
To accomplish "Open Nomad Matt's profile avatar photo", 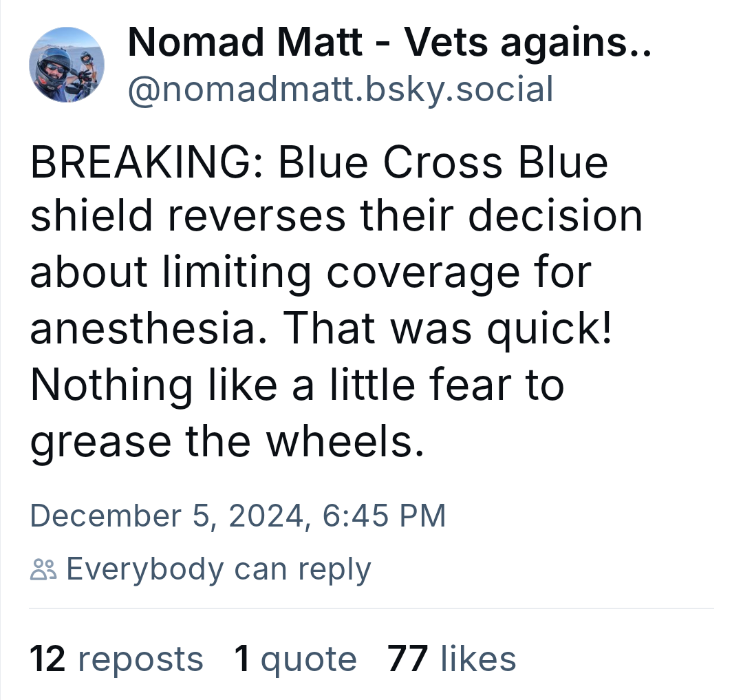I will tap(67, 65).
